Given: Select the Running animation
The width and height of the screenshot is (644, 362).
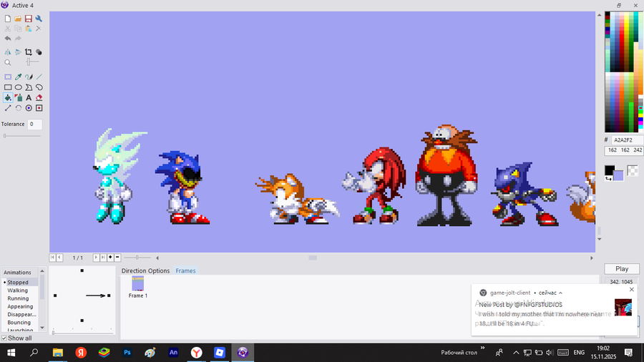Looking at the screenshot, I should click(18, 298).
